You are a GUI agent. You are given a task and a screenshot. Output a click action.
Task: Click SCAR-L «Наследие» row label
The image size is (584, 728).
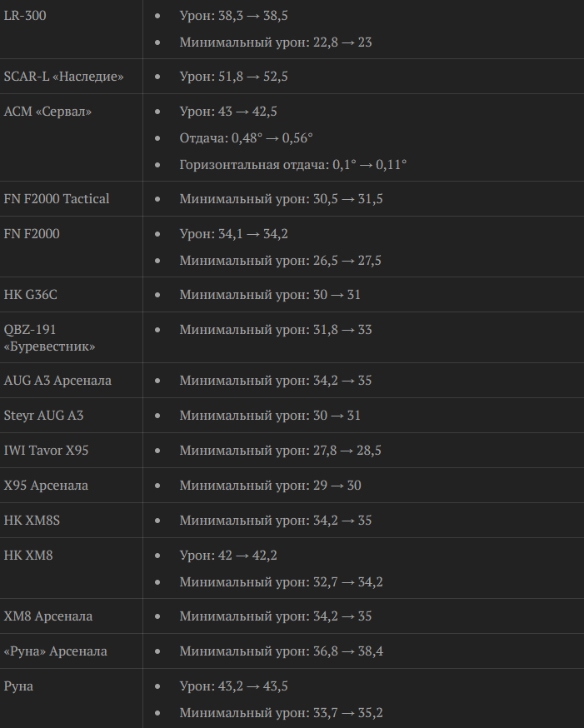64,77
